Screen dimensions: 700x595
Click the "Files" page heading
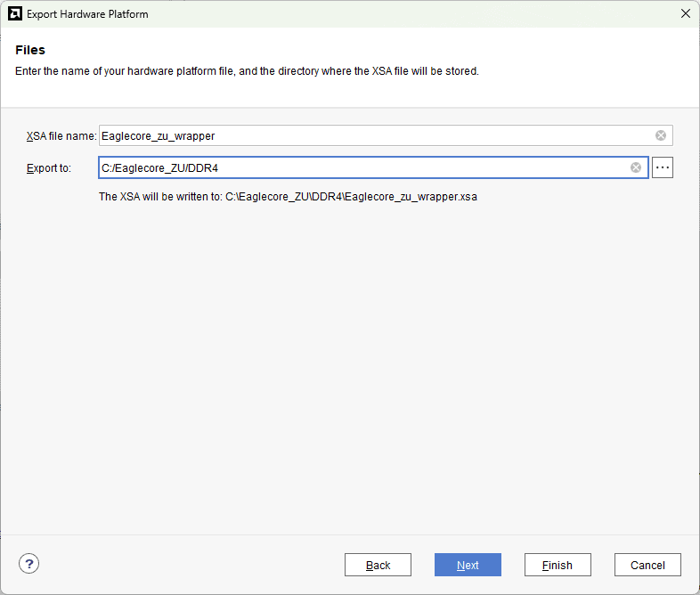30,50
